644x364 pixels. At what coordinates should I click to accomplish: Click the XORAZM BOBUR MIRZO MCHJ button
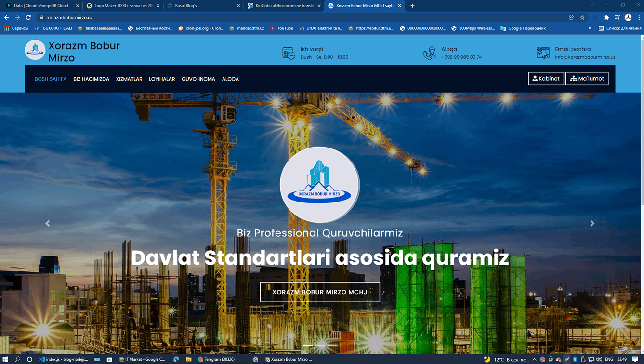pos(319,292)
